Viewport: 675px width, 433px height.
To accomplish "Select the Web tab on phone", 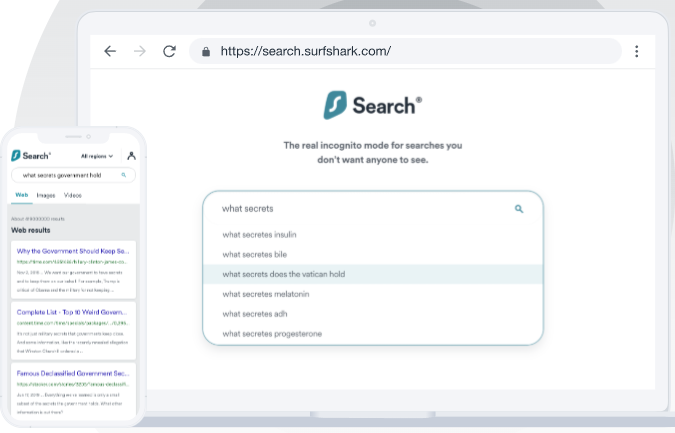I will coord(22,195).
